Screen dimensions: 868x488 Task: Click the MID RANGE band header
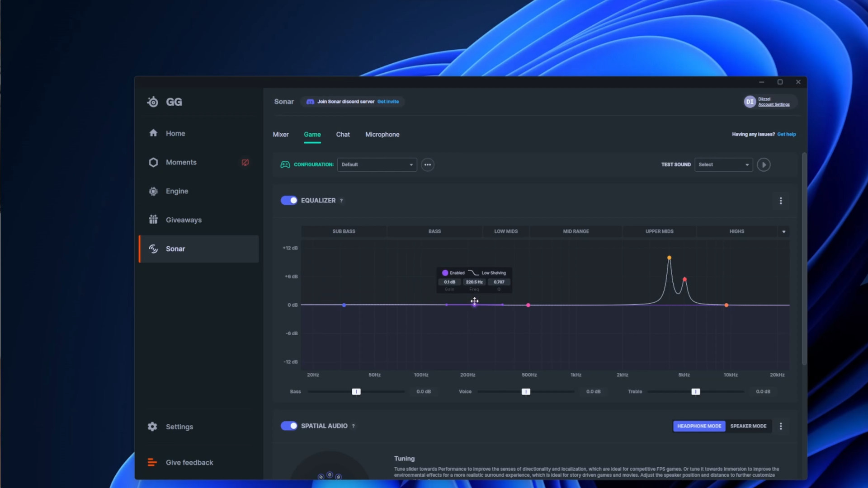pos(576,231)
